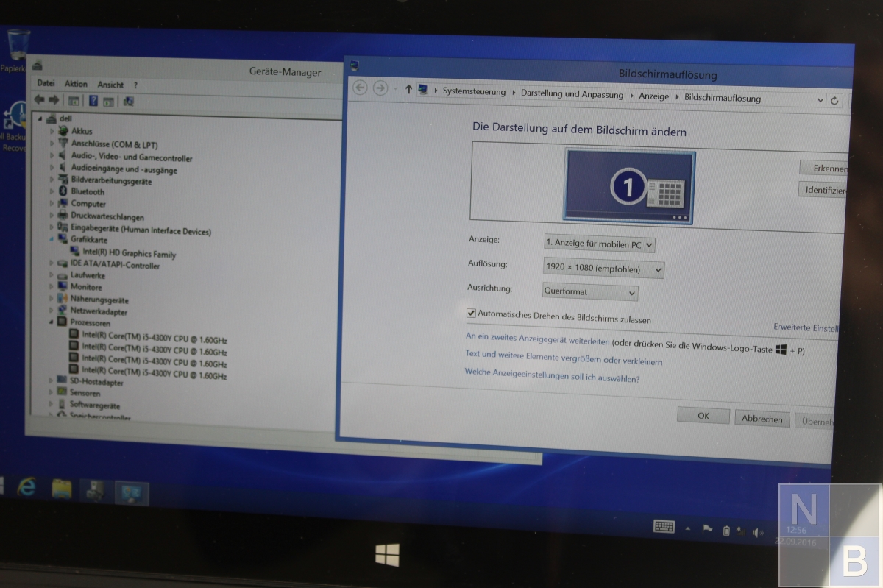Open Action Center flag icon in tray
Viewport: 883px width, 588px height.
pos(708,528)
